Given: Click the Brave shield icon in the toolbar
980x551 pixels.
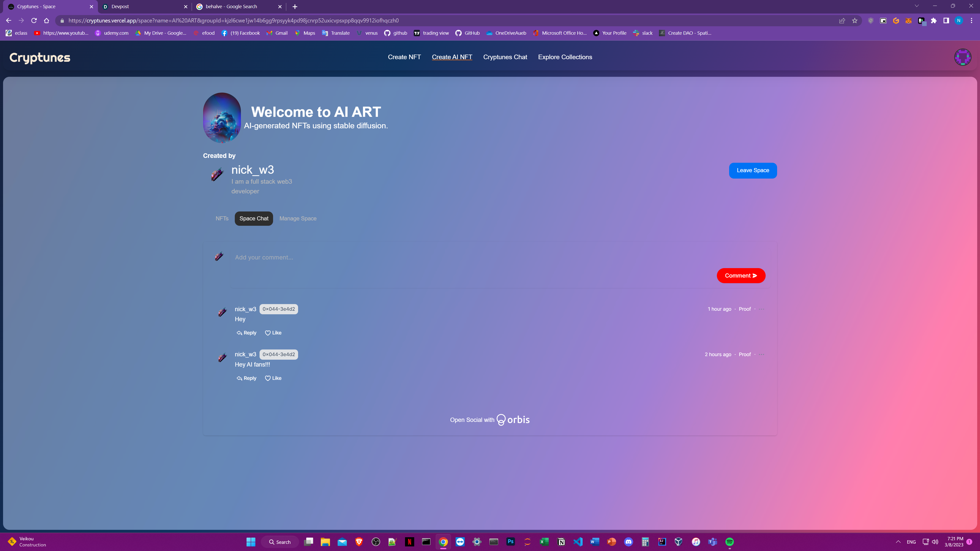Looking at the screenshot, I should pyautogui.click(x=871, y=20).
